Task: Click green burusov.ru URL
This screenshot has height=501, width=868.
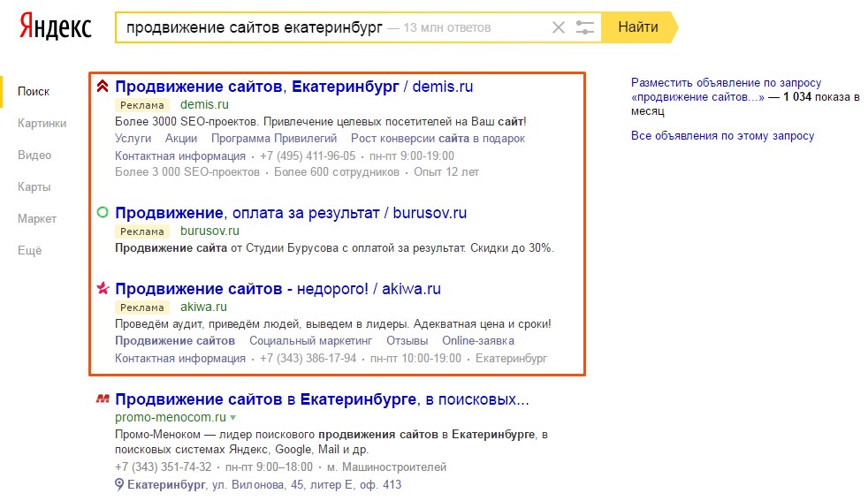Action: click(209, 231)
